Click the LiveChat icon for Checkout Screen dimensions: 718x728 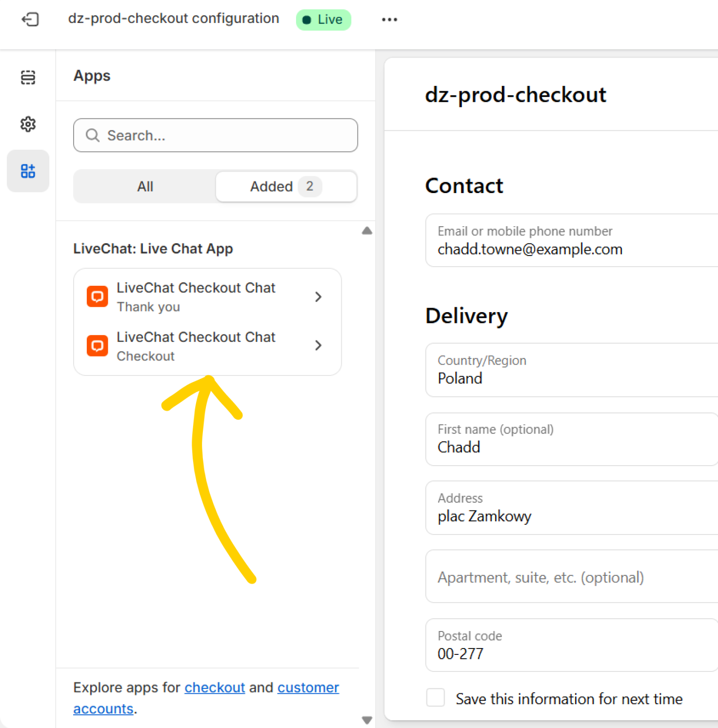pos(97,346)
